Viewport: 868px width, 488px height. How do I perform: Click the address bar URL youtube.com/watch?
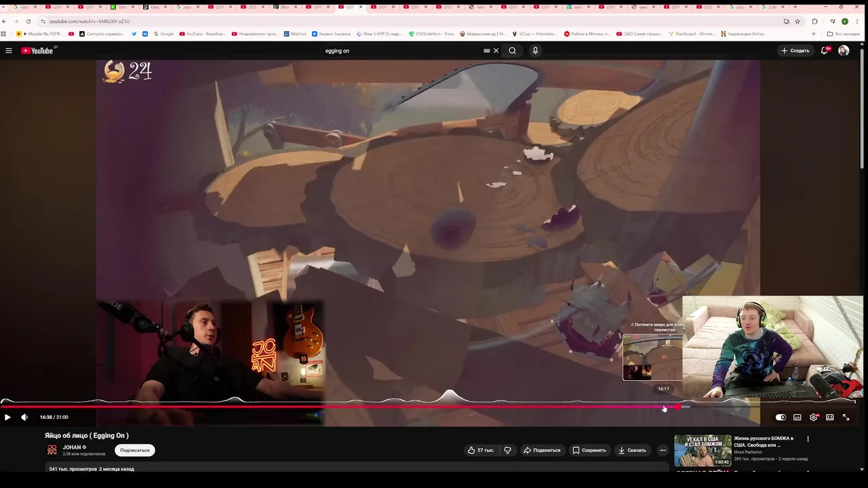[90, 22]
